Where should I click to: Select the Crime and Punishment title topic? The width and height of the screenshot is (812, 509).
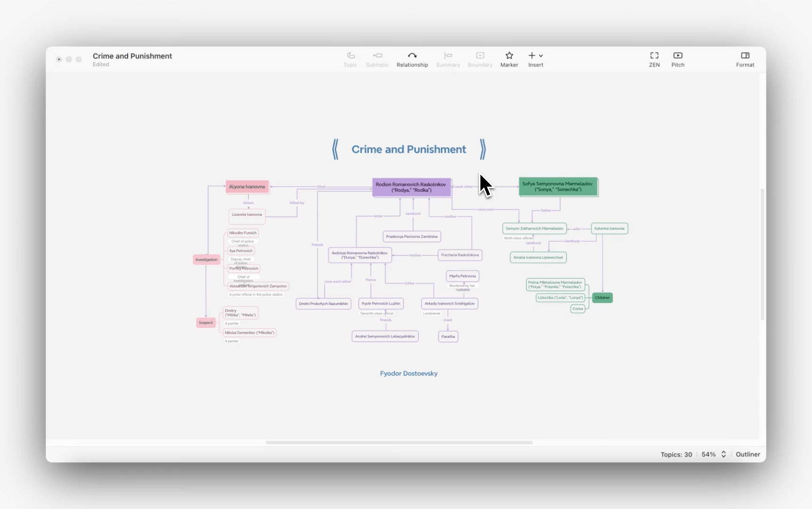[409, 149]
